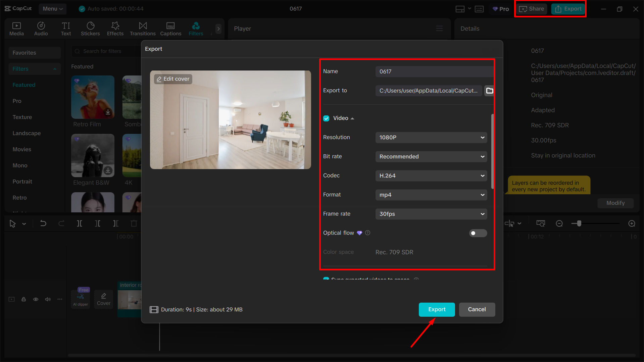Open the Transitions panel
This screenshot has height=362, width=644.
142,29
